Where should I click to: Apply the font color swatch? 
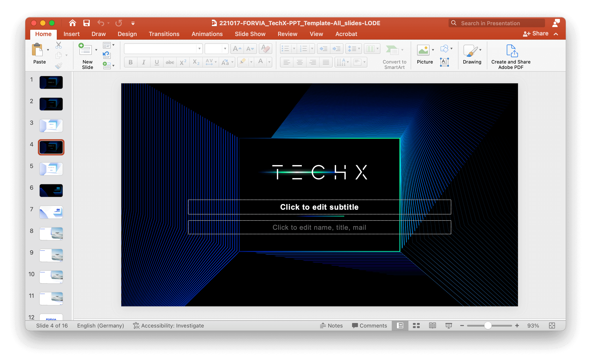pos(261,62)
